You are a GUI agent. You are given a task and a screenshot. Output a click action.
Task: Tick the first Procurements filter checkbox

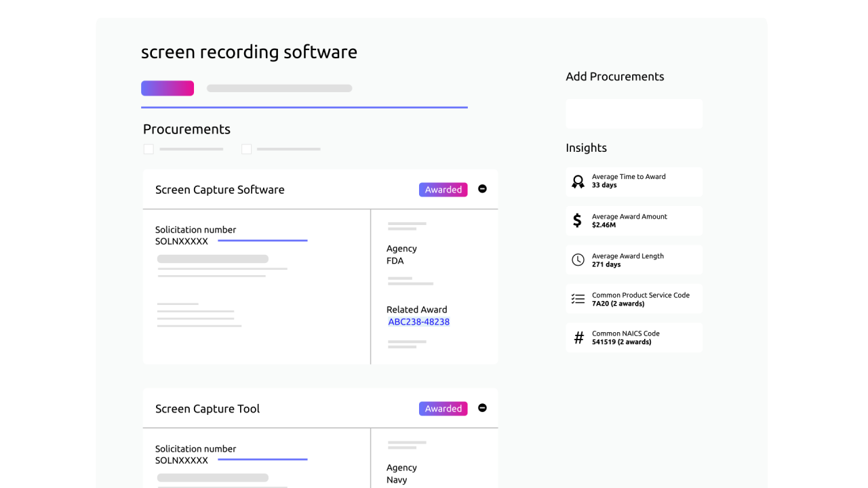(149, 149)
